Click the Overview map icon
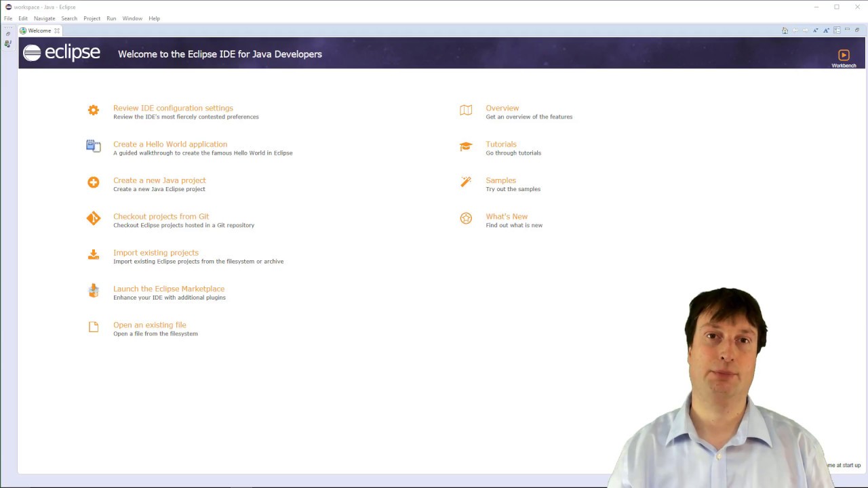 466,110
